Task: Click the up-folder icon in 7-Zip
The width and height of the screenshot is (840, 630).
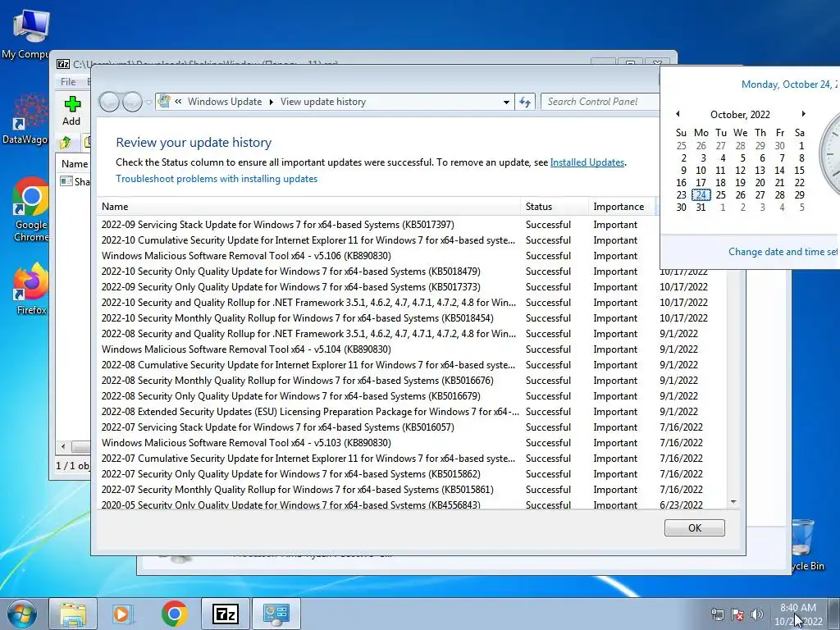Action: [x=66, y=143]
